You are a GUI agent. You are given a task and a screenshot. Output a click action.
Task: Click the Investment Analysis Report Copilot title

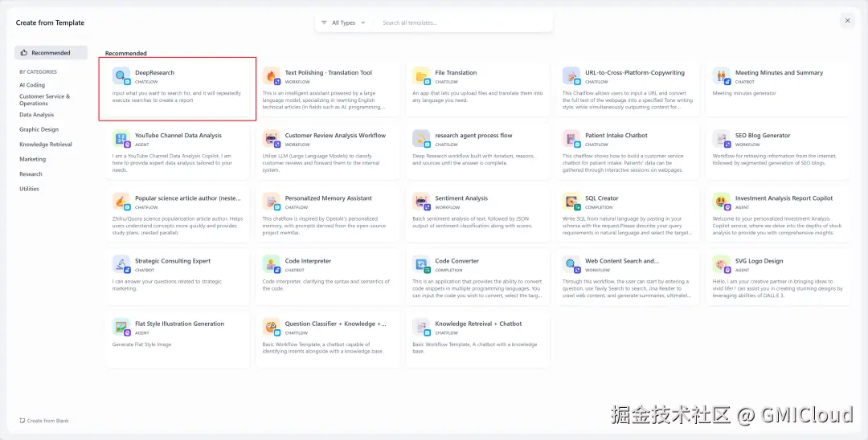pyautogui.click(x=784, y=198)
